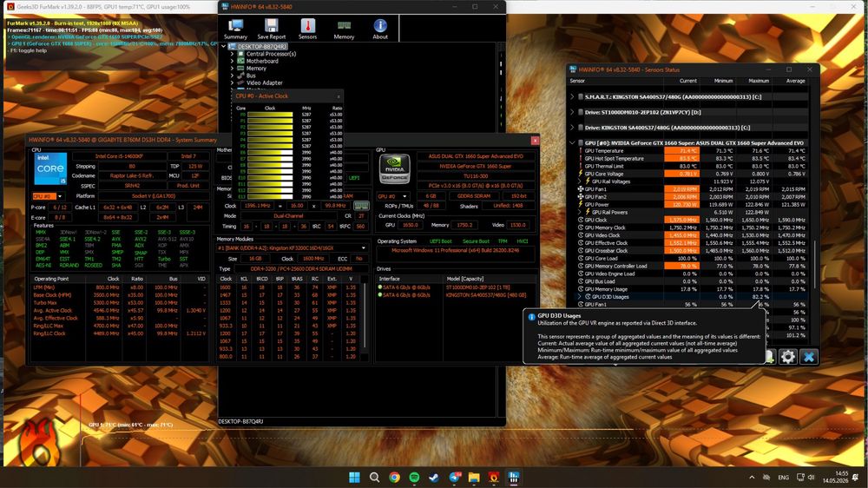Open the Summary toolbar icon in HWiNFO
Screen dimensions: 868x488
[x=236, y=29]
